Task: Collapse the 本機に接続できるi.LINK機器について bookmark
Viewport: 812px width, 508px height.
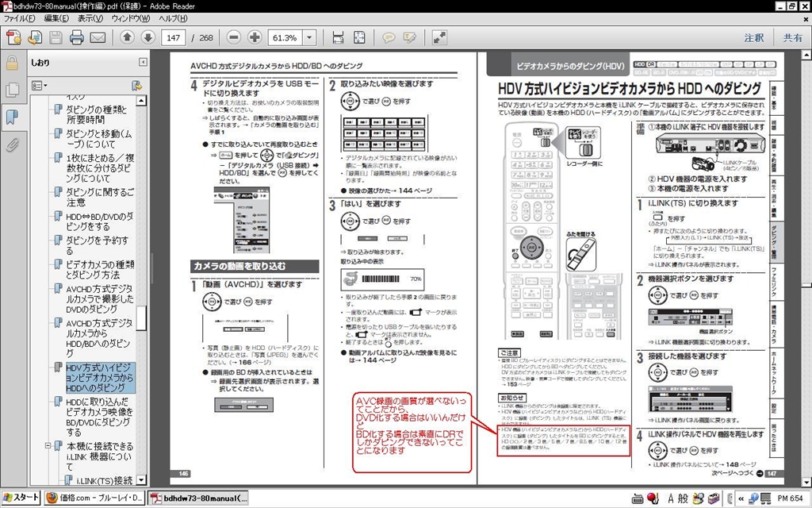Action: (48, 446)
